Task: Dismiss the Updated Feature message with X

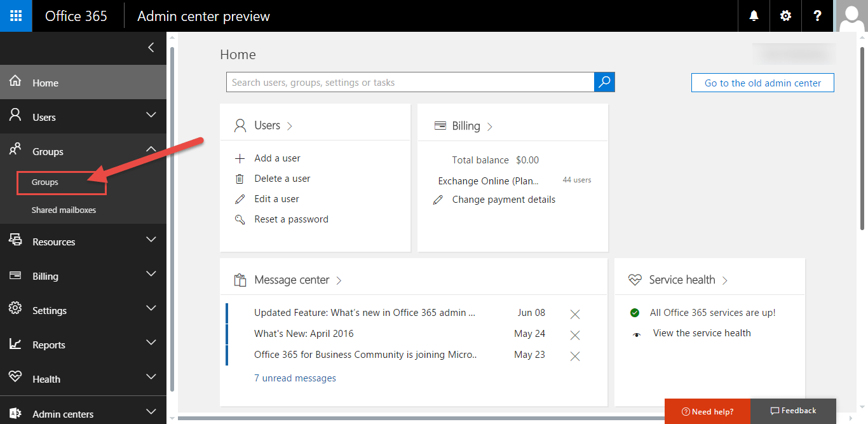Action: tap(575, 314)
